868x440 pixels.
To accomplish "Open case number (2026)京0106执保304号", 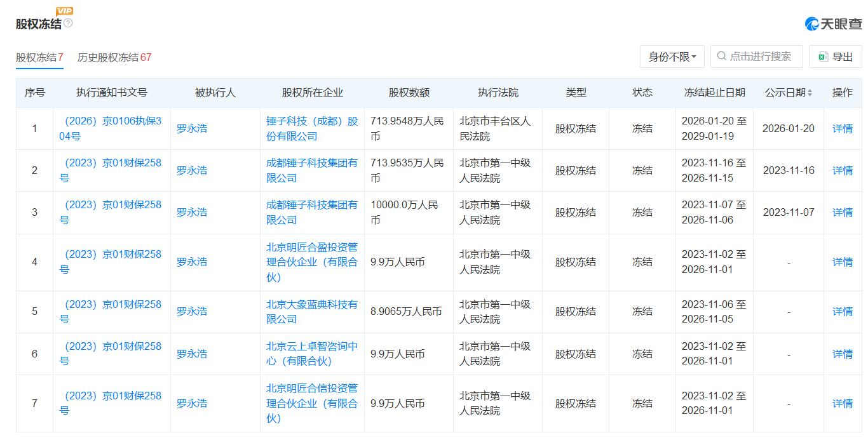I will click(x=111, y=128).
